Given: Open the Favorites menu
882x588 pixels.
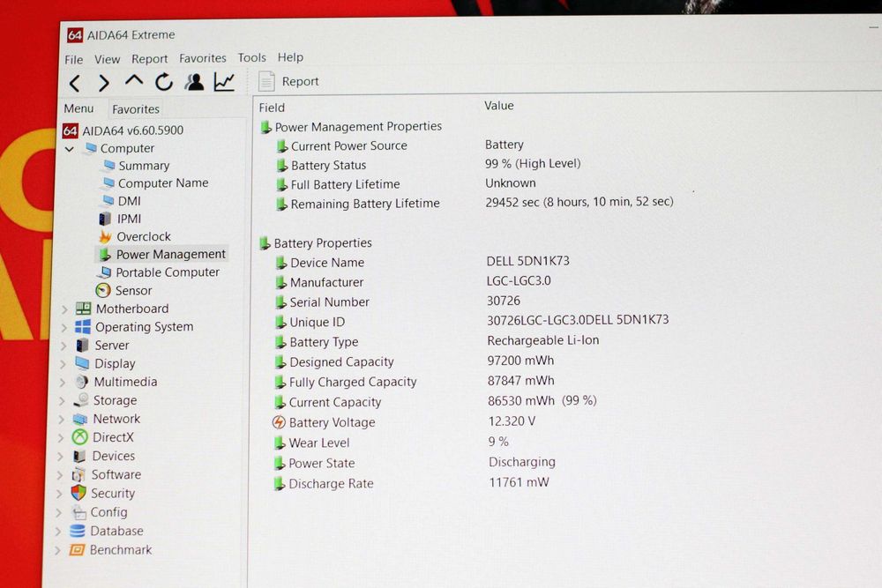Looking at the screenshot, I should coord(203,58).
